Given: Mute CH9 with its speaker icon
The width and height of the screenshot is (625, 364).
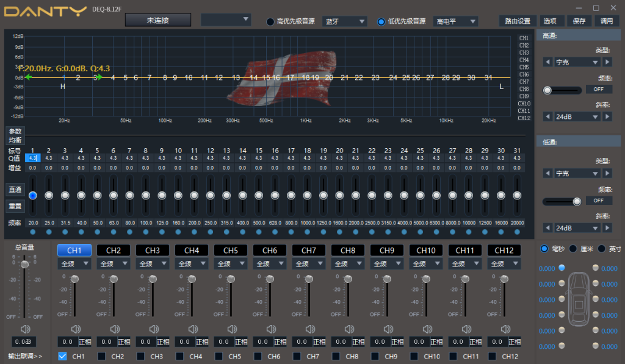Looking at the screenshot, I should (388, 329).
